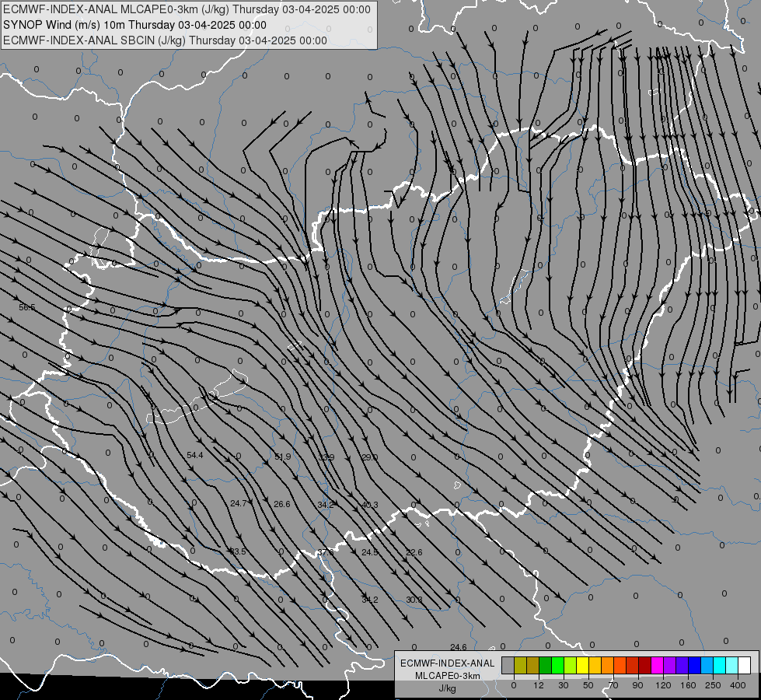Screen dimensions: 761x700
Task: Click legend tick label 400
Action: click(x=738, y=685)
